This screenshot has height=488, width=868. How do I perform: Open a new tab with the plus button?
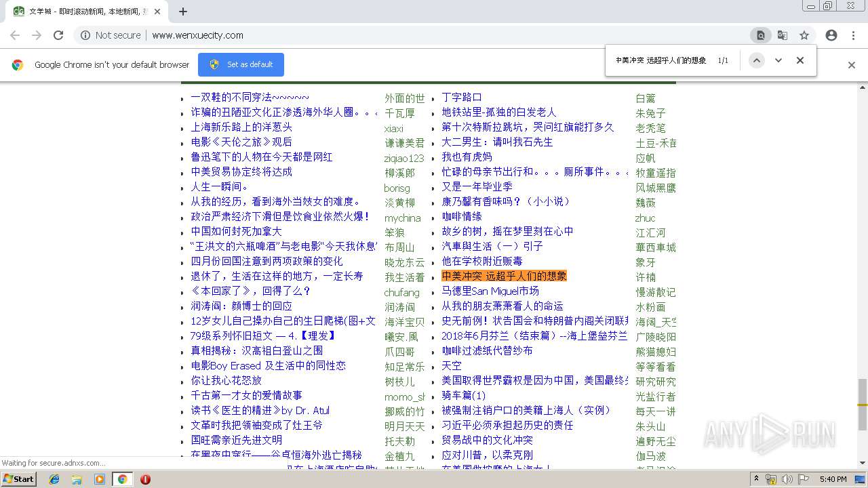(x=183, y=12)
